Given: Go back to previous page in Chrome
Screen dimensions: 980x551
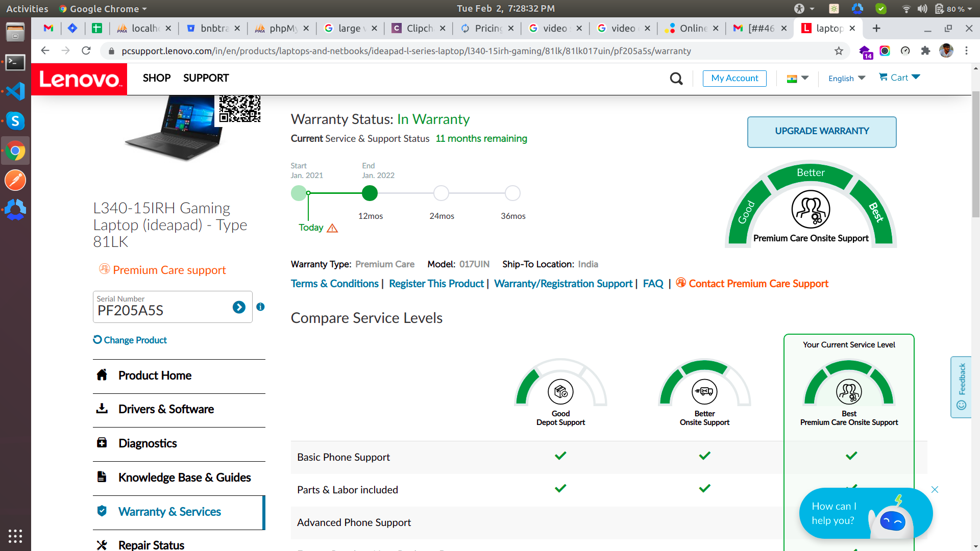Looking at the screenshot, I should point(45,51).
